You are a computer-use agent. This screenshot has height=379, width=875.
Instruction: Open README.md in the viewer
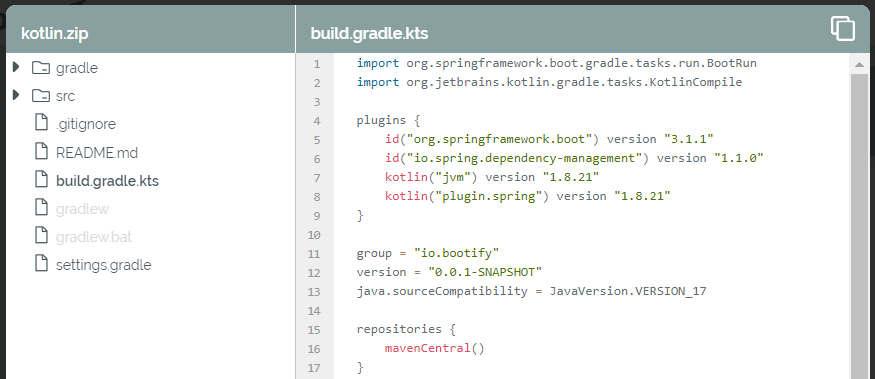pos(97,152)
